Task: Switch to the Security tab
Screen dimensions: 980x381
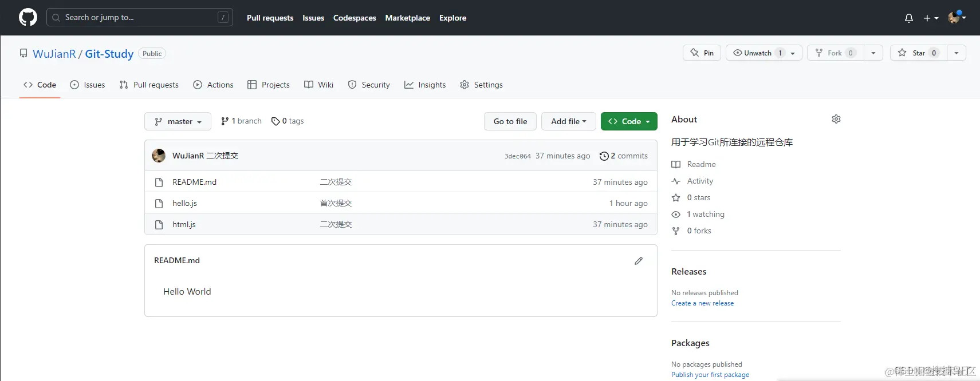Action: click(x=369, y=85)
